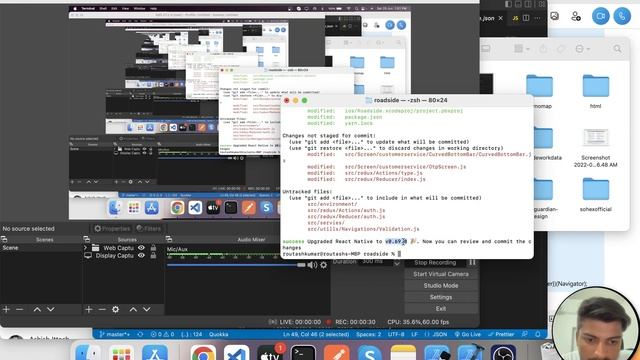
Task: Open the master git branch in VS Code status bar
Action: pos(115,334)
